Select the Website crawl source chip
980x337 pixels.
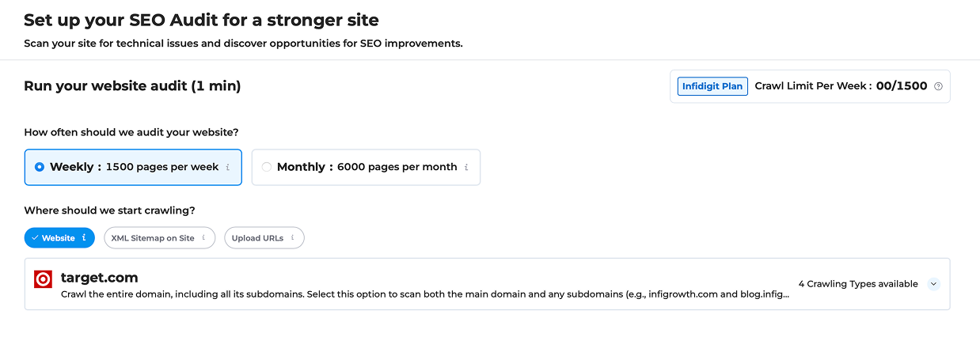(x=59, y=238)
